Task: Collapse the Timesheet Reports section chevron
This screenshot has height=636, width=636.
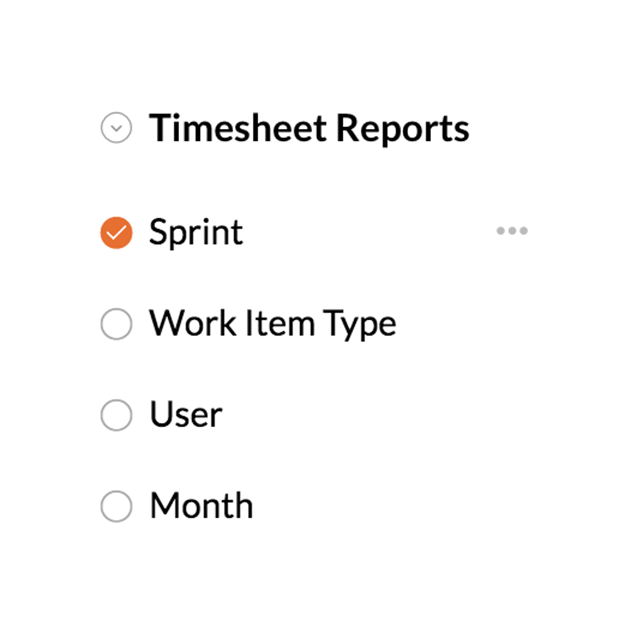Action: (116, 127)
